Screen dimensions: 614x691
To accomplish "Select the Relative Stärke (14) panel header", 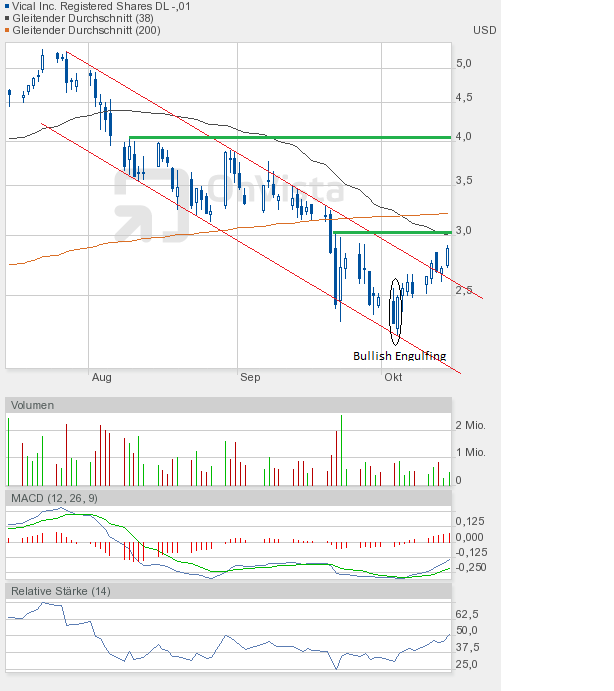I will [x=60, y=591].
